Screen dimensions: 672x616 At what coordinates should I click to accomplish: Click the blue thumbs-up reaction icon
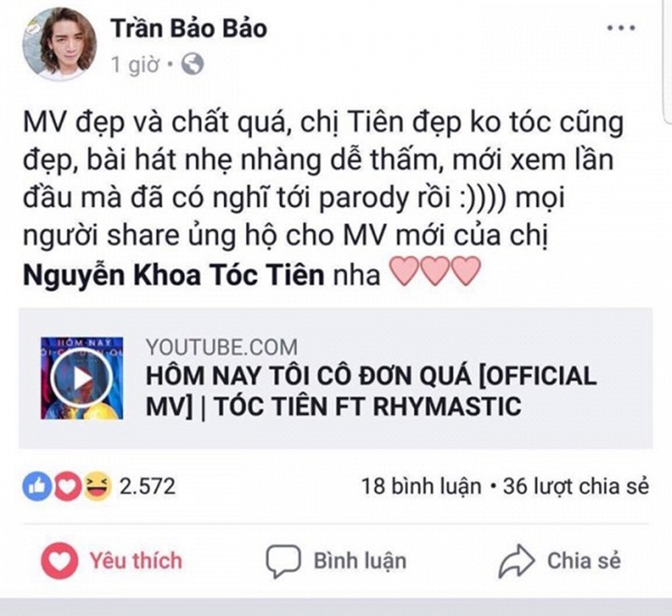pos(36,486)
